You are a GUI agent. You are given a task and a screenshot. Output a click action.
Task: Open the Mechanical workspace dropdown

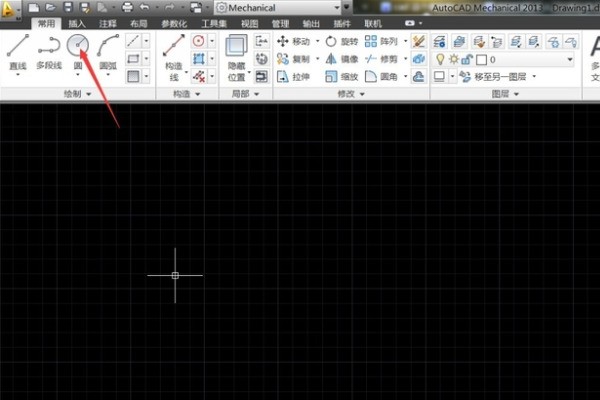[x=279, y=7]
